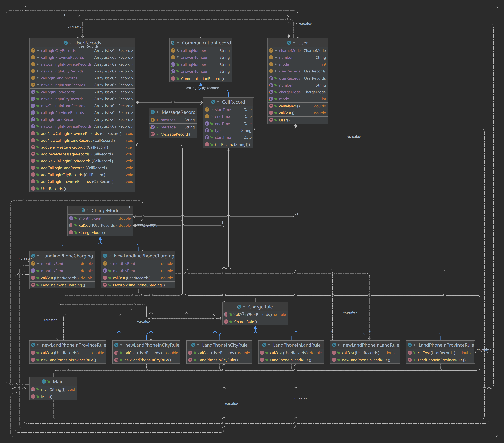Click the callingInCityRecords edge label
The width and height of the screenshot is (504, 443).
click(x=202, y=88)
